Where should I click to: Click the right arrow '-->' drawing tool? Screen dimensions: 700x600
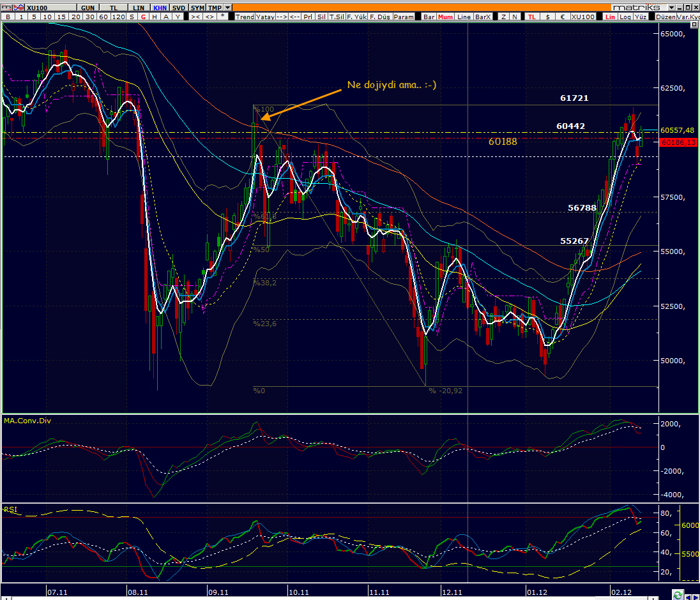(x=282, y=17)
